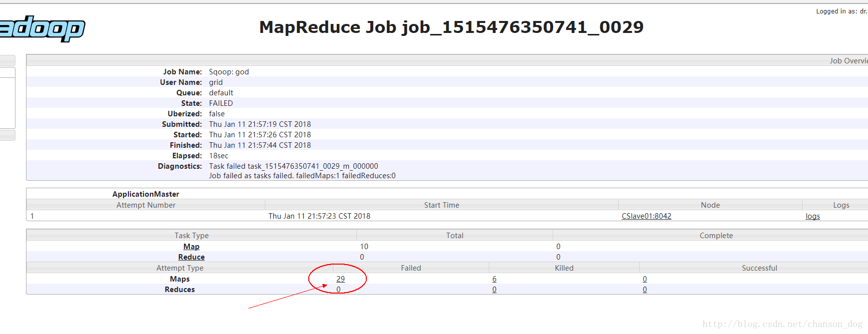Image resolution: width=868 pixels, height=334 pixels.
Task: Select the queue value 'default'
Action: tap(221, 93)
